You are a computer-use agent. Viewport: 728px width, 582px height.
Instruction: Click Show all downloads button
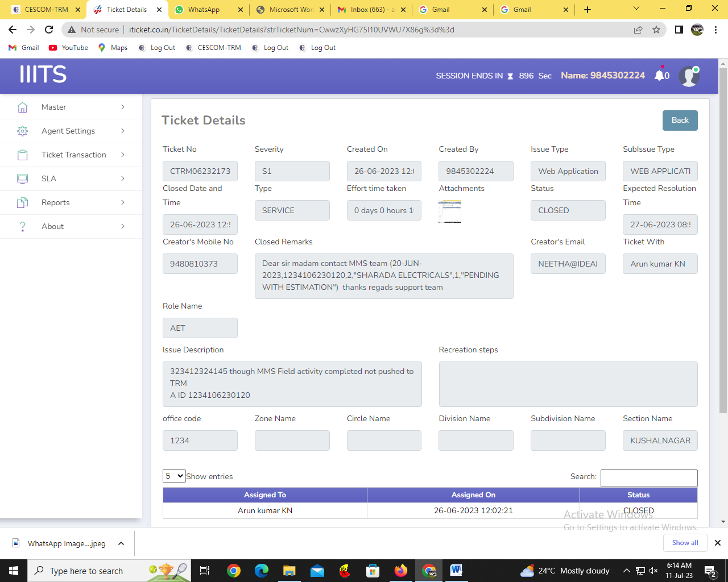(x=685, y=543)
